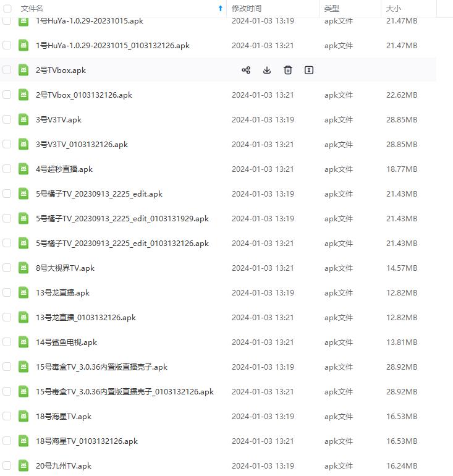Click the apk icon of 8号大视界TV.apk

(23, 268)
